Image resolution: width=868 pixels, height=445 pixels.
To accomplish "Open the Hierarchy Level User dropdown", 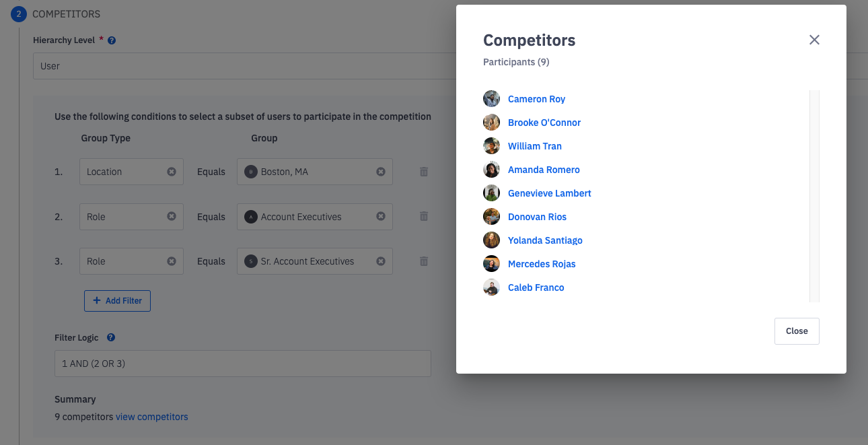I will coord(242,66).
